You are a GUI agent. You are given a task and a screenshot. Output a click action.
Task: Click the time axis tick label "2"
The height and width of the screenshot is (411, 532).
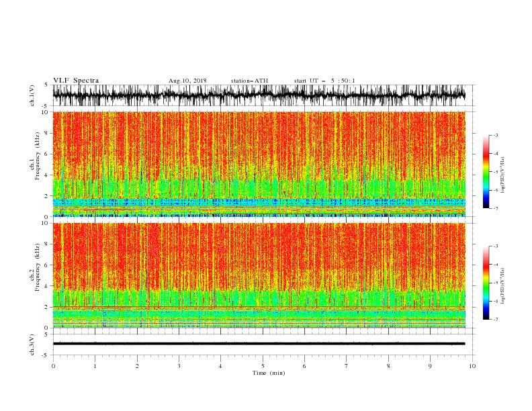click(x=137, y=366)
